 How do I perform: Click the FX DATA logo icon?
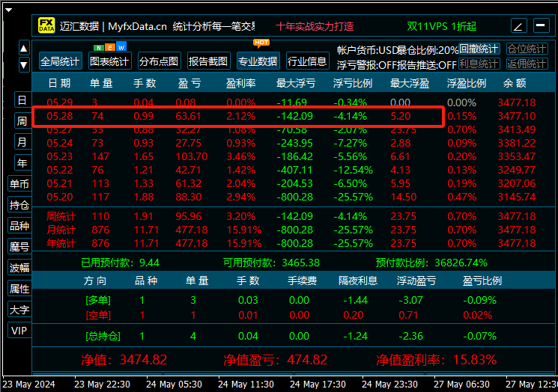(46, 25)
